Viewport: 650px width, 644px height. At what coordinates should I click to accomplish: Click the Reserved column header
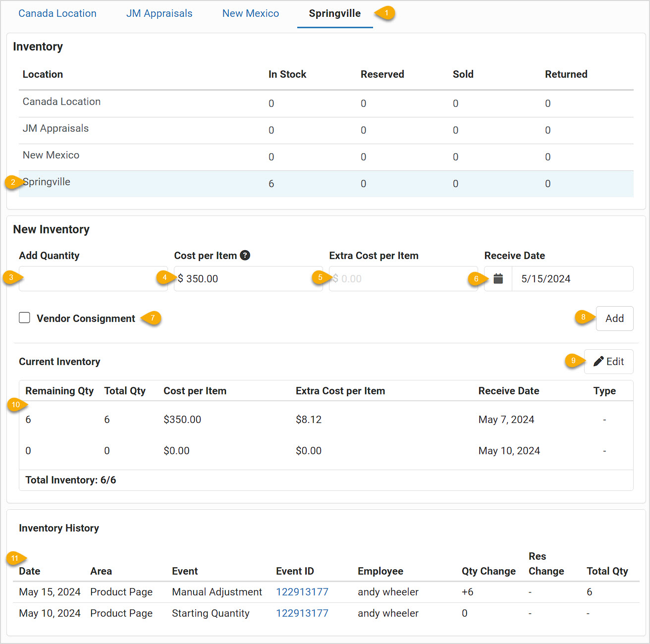coord(382,74)
